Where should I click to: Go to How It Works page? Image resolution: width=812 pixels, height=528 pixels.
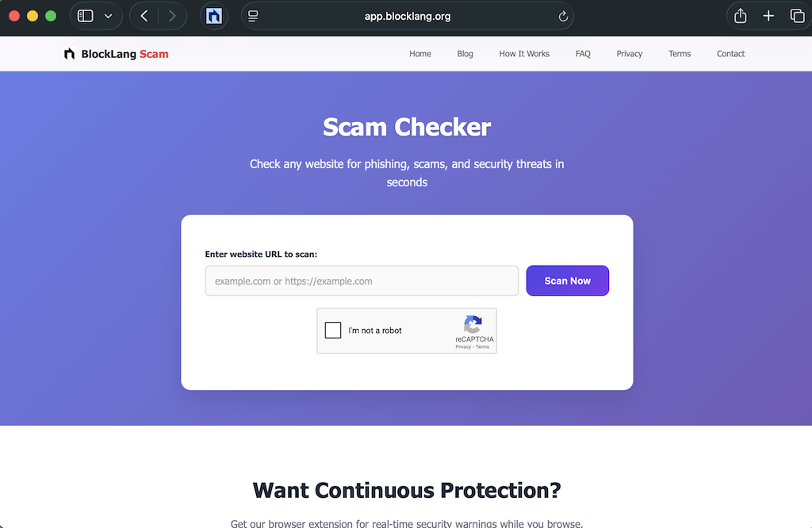[x=524, y=54]
